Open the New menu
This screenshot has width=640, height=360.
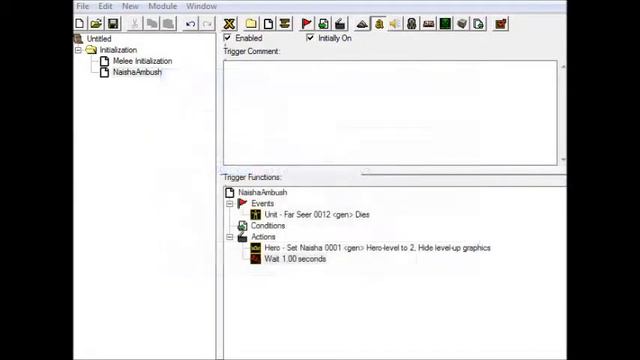coord(130,6)
